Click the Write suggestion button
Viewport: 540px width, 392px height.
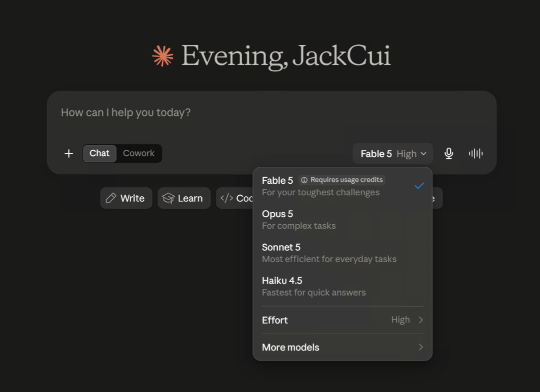tap(126, 198)
